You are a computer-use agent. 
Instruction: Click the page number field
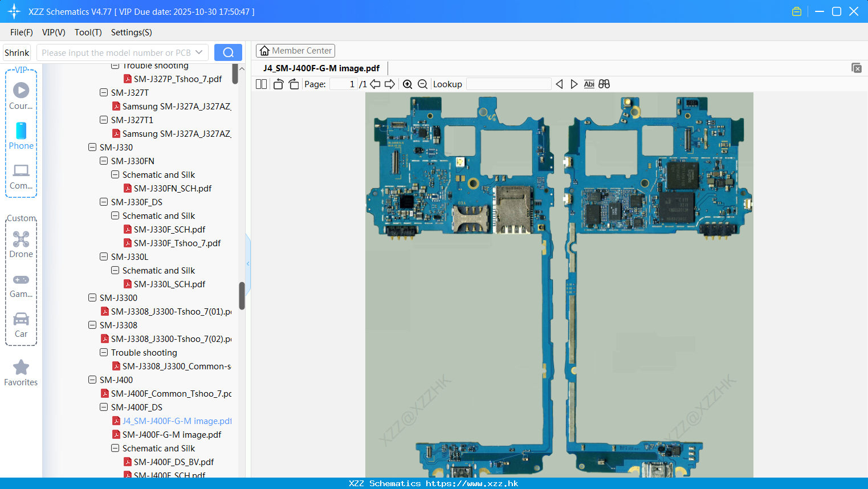[344, 84]
